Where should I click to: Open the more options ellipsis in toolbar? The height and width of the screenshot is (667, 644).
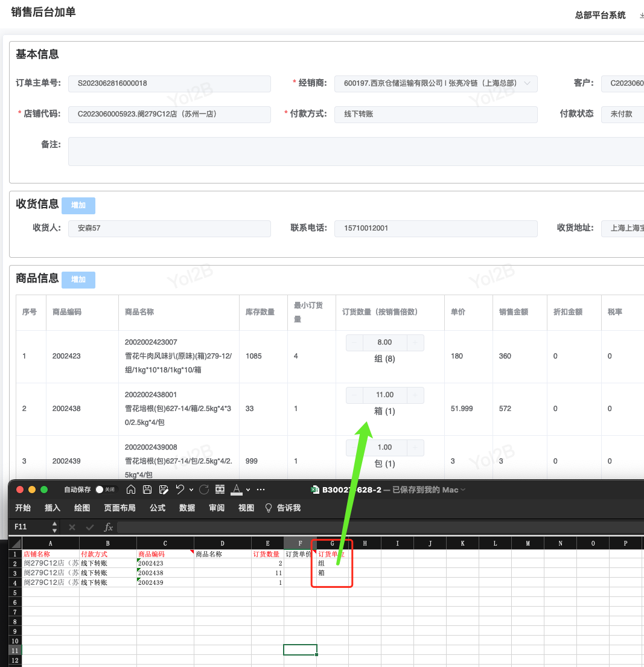(261, 490)
